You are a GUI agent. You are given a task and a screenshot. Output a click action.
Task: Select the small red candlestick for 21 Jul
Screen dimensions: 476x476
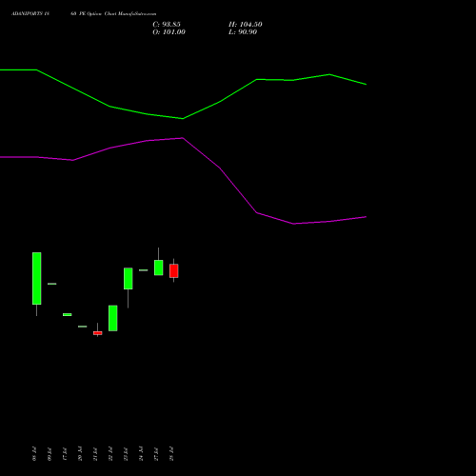click(x=98, y=333)
